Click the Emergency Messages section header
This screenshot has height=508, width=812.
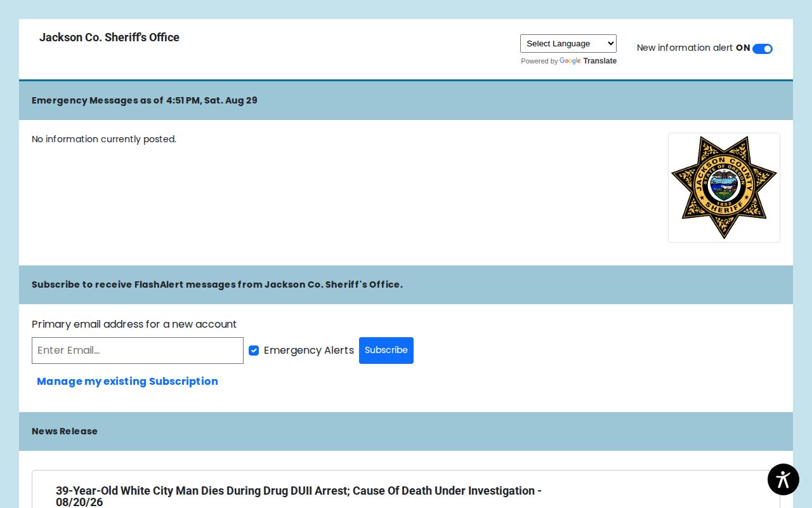406,100
